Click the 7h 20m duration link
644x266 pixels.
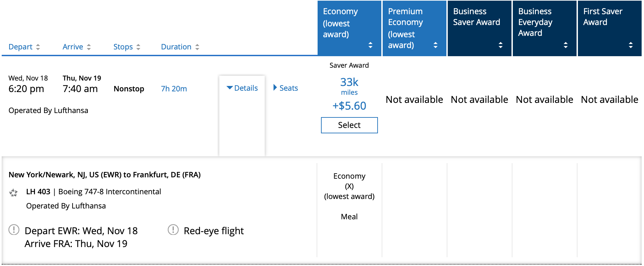173,89
